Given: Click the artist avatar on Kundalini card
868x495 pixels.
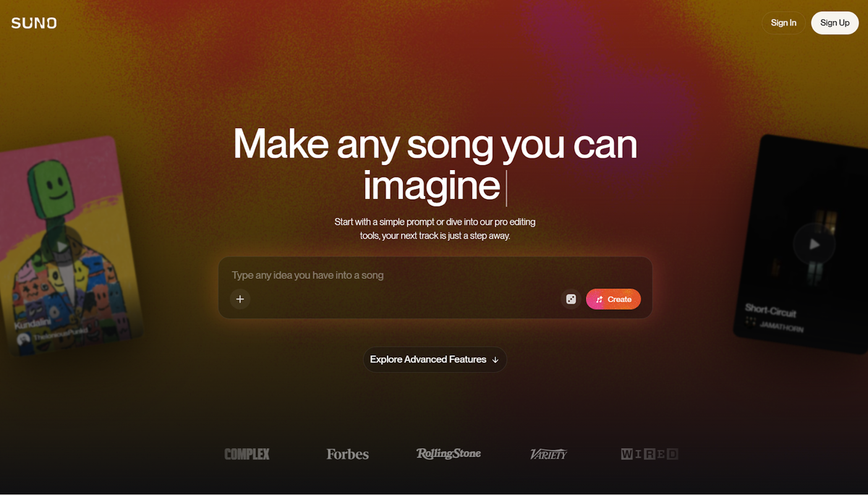Looking at the screenshot, I should click(x=24, y=339).
